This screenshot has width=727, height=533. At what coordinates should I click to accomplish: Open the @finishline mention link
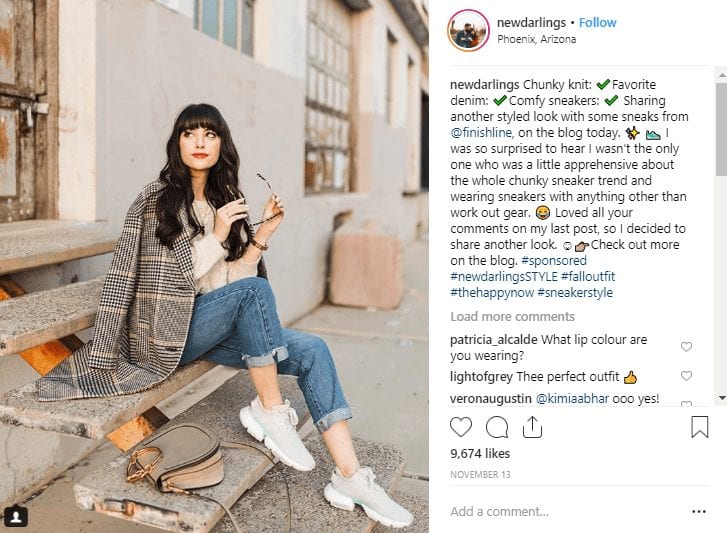[x=481, y=133]
